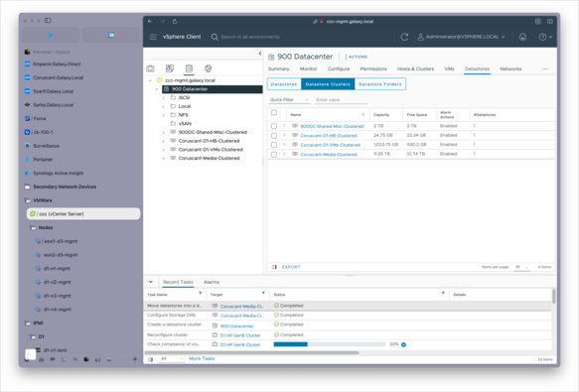Show more tabs via the ellipsis

click(x=545, y=69)
